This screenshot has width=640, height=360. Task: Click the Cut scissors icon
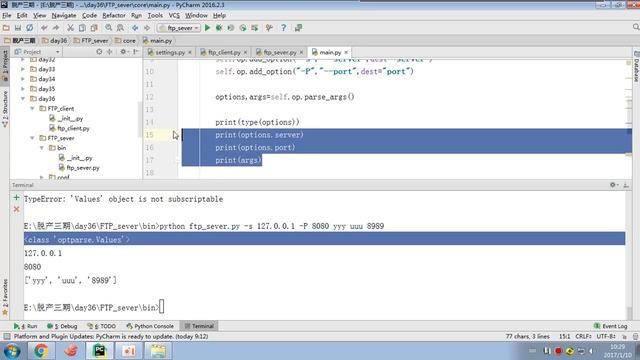pos(70,28)
